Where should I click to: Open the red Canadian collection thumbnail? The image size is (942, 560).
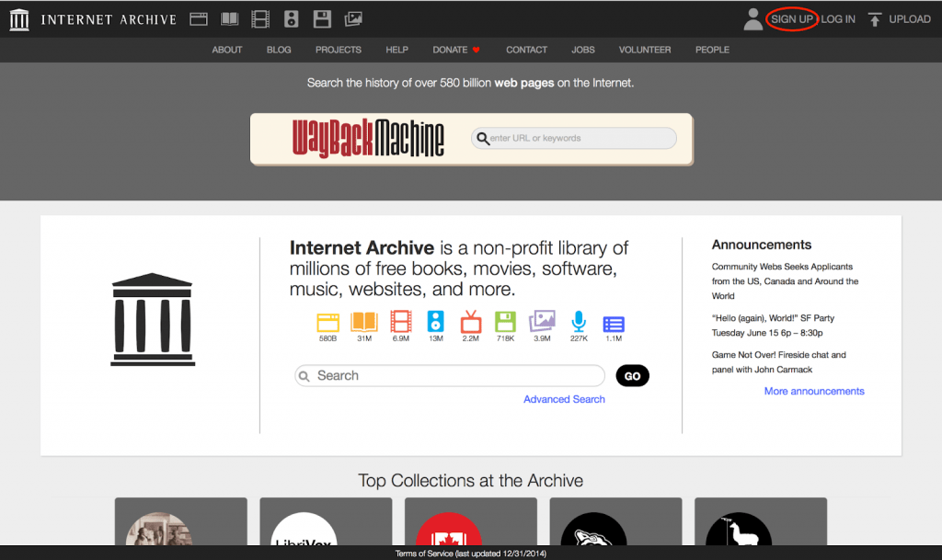coord(471,521)
